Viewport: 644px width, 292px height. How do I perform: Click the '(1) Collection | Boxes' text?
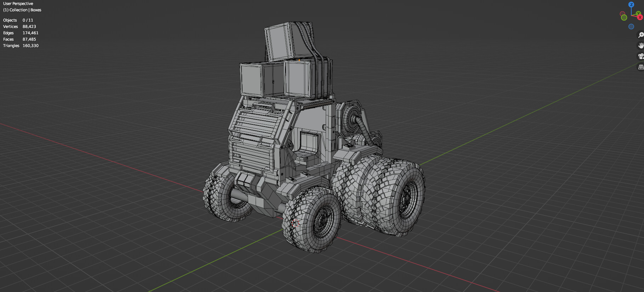22,10
